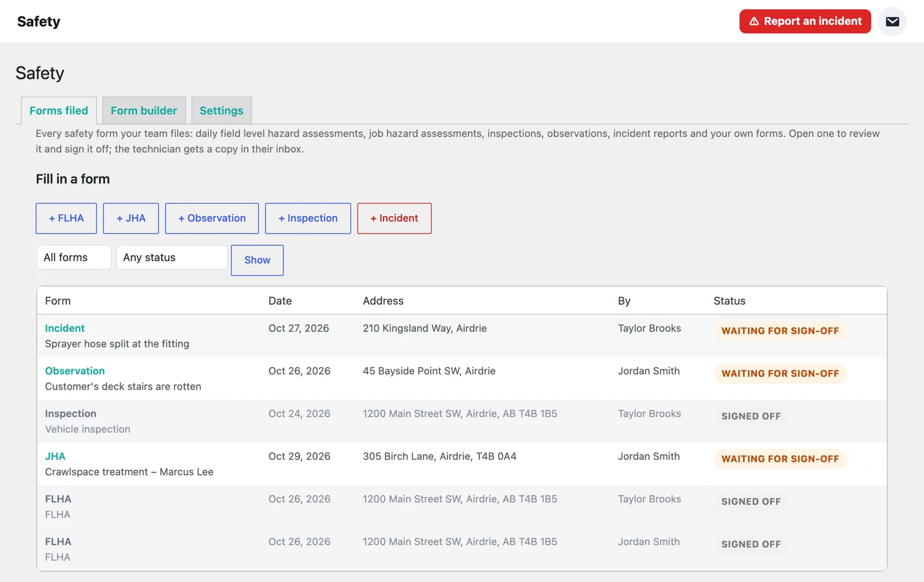Click the date Oct 27, 2026
The image size is (924, 582).
click(x=299, y=328)
